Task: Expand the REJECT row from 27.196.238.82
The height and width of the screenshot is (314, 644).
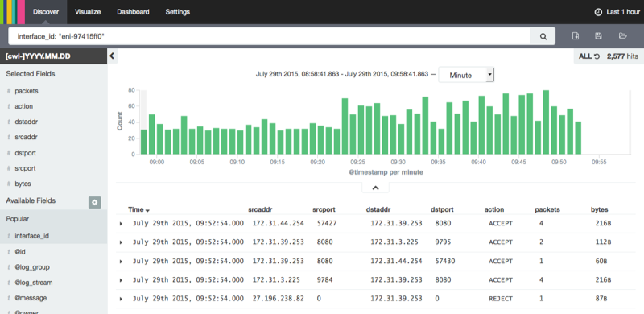Action: click(x=121, y=299)
